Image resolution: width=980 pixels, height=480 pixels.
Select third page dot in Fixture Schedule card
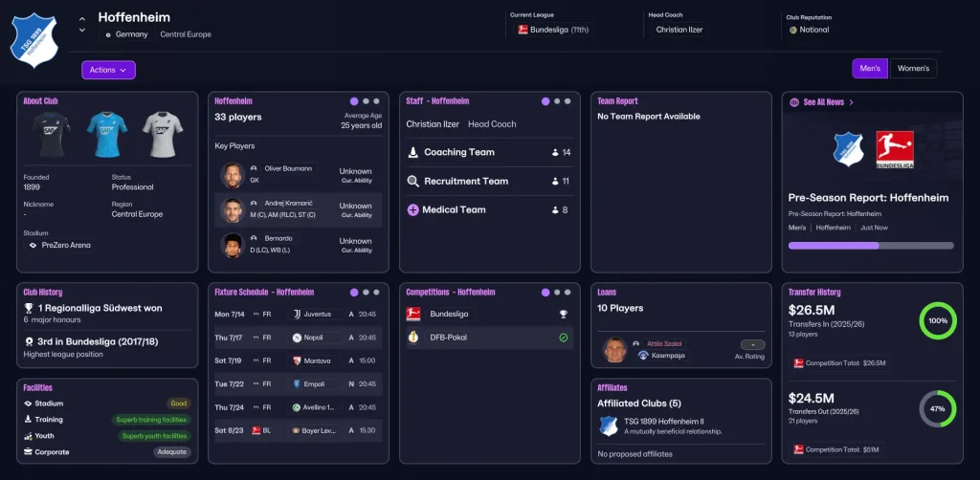376,293
